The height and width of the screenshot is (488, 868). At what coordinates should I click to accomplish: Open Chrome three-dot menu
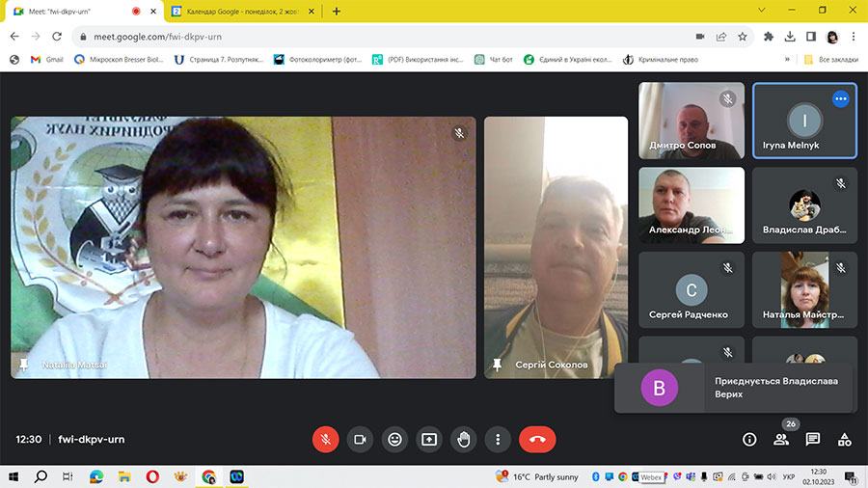(854, 37)
